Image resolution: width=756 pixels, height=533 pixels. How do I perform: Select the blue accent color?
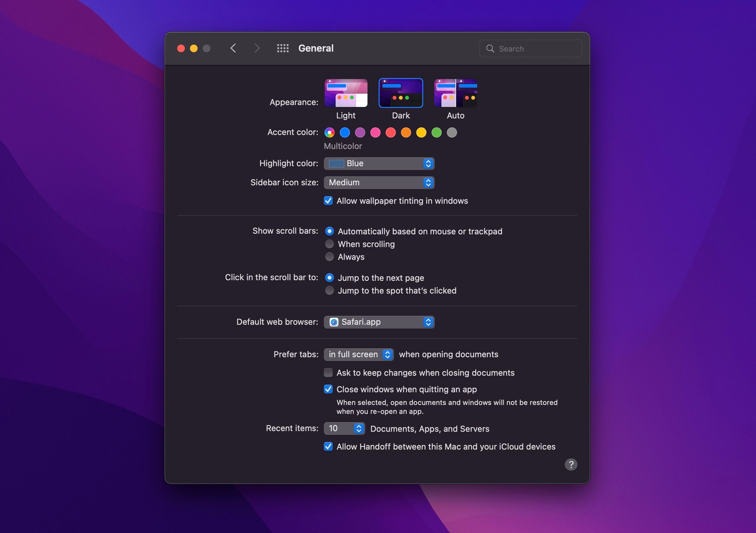point(344,132)
